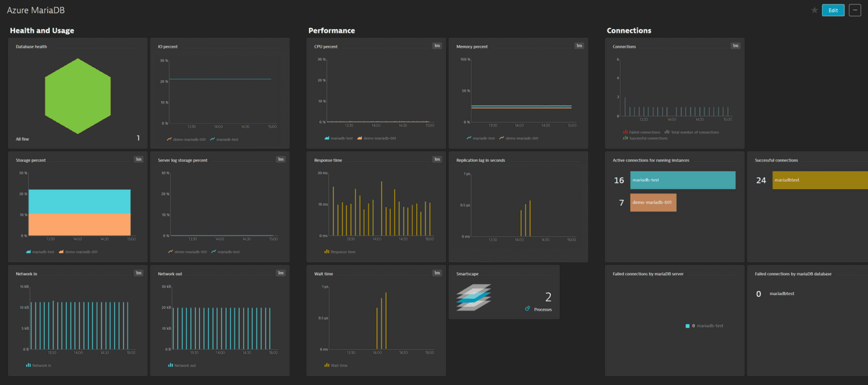Open the 1m timeframe selector on Network out tile
The width and height of the screenshot is (868, 385).
pyautogui.click(x=280, y=272)
